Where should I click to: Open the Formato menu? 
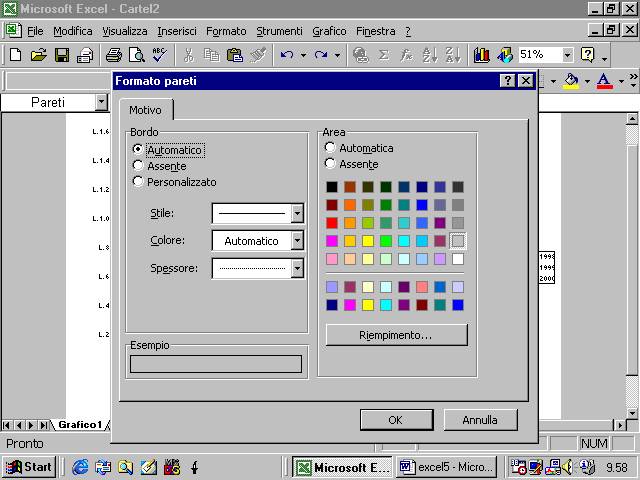coord(226,31)
